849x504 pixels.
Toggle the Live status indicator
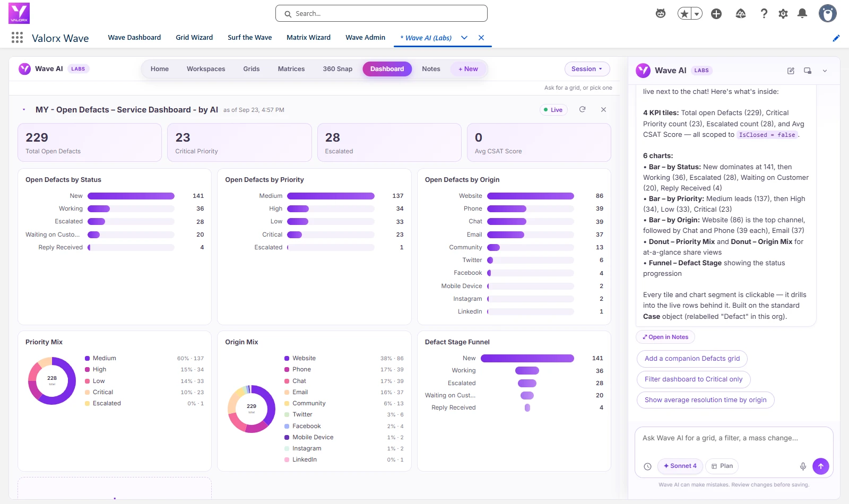[x=553, y=110]
